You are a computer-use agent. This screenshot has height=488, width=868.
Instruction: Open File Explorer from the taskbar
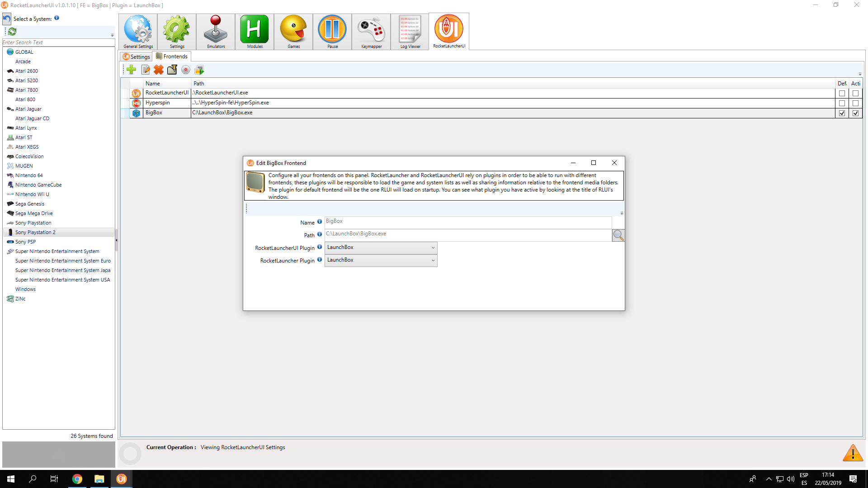pos(99,479)
